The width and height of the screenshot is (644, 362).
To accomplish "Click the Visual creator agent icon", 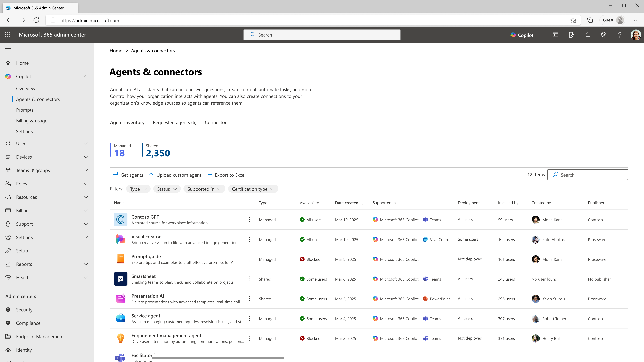I will 121,239.
